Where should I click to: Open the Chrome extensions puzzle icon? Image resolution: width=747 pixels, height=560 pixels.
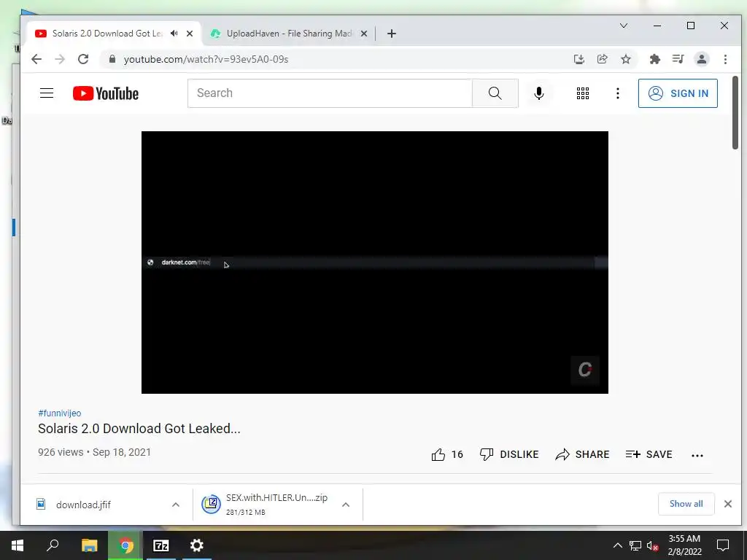tap(654, 59)
